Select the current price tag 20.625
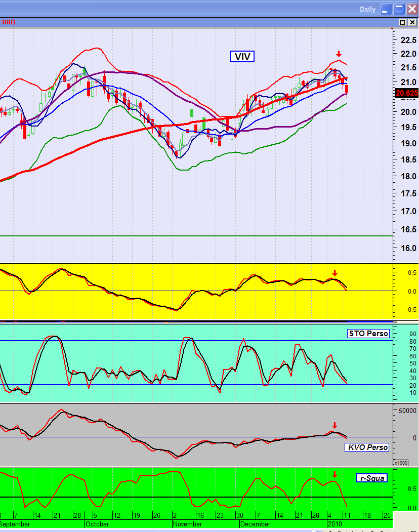Image resolution: width=419 pixels, height=532 pixels. [x=407, y=93]
